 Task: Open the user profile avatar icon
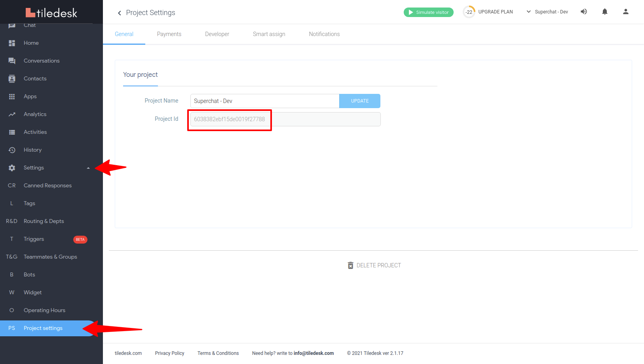[626, 11]
